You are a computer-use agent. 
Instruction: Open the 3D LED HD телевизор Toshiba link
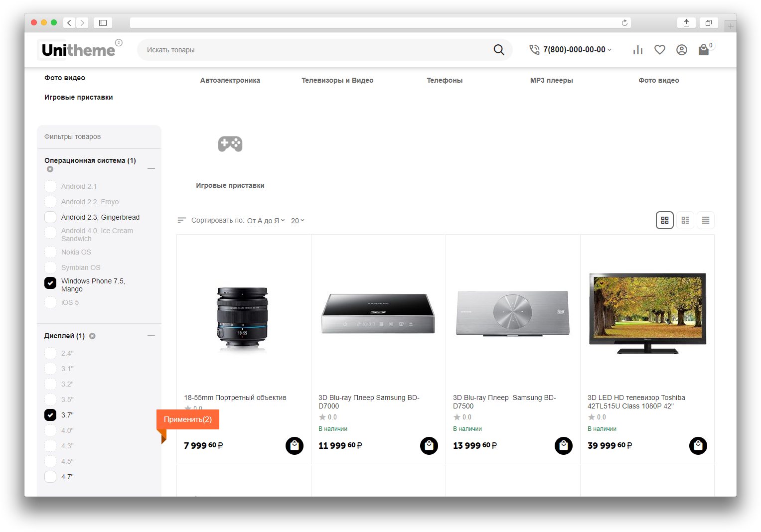(636, 401)
